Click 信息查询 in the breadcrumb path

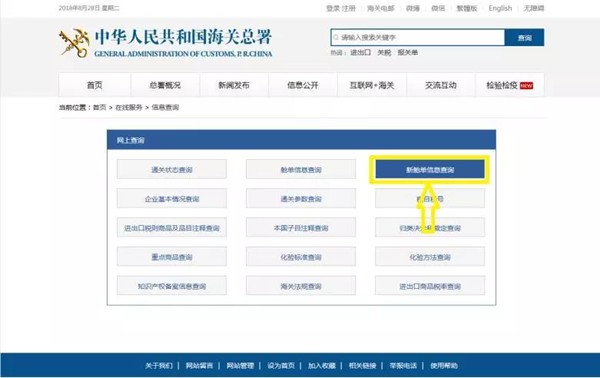click(165, 108)
